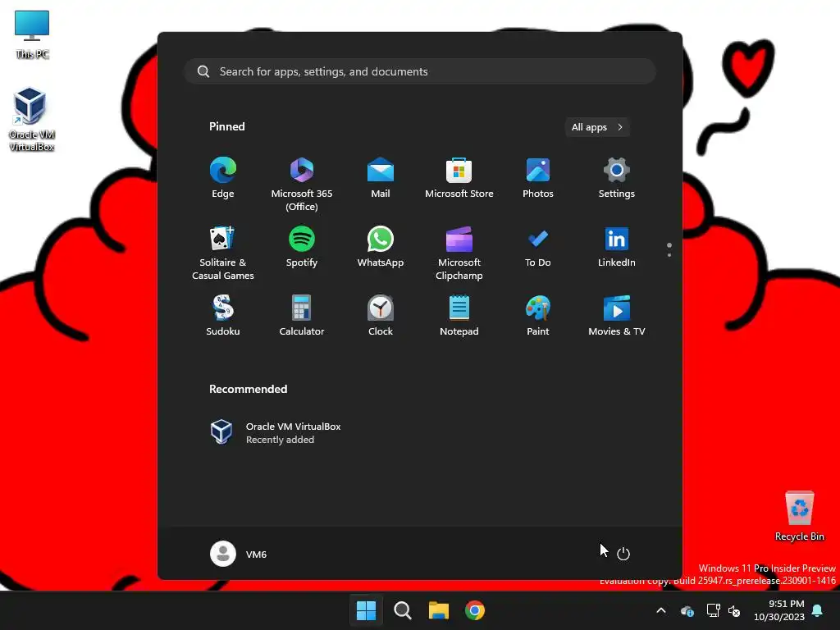Launch Movies & TV
This screenshot has width=840, height=630.
617,316
